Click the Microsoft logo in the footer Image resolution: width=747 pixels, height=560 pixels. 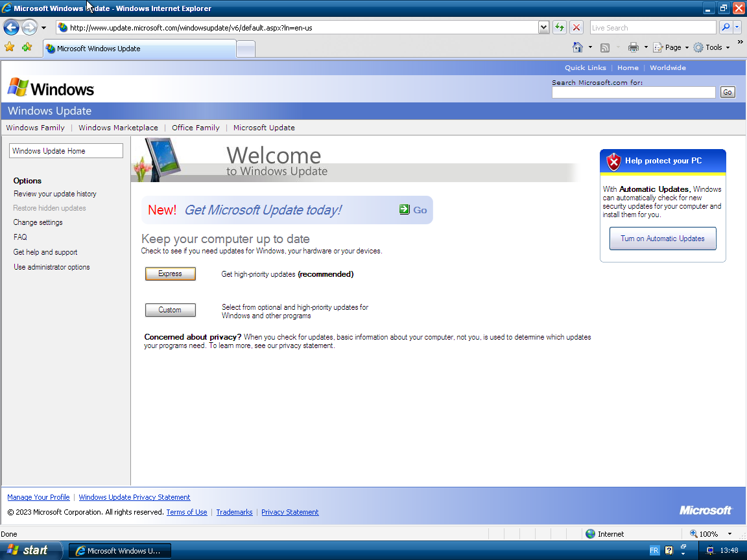[705, 511]
